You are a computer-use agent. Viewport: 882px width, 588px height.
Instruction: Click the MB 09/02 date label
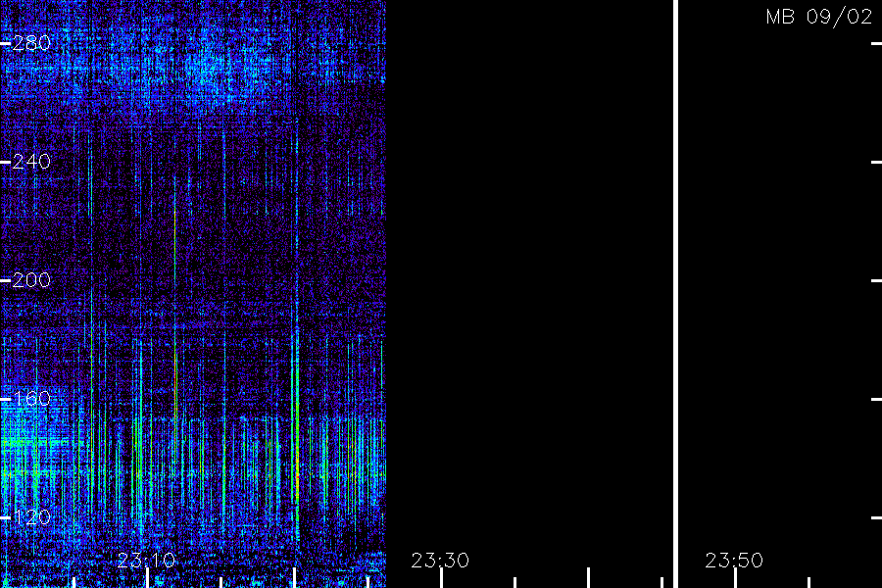pos(819,17)
